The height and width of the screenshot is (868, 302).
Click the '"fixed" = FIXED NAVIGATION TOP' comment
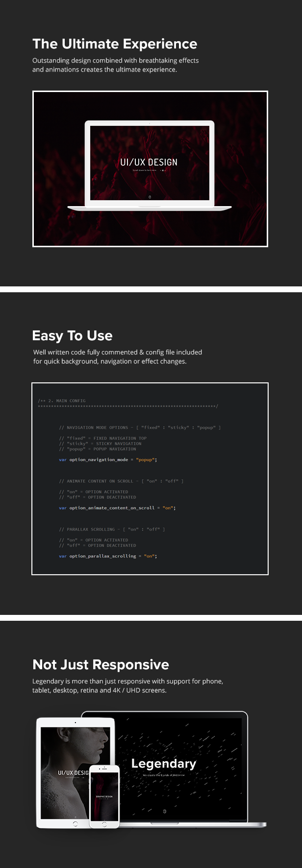pyautogui.click(x=102, y=438)
